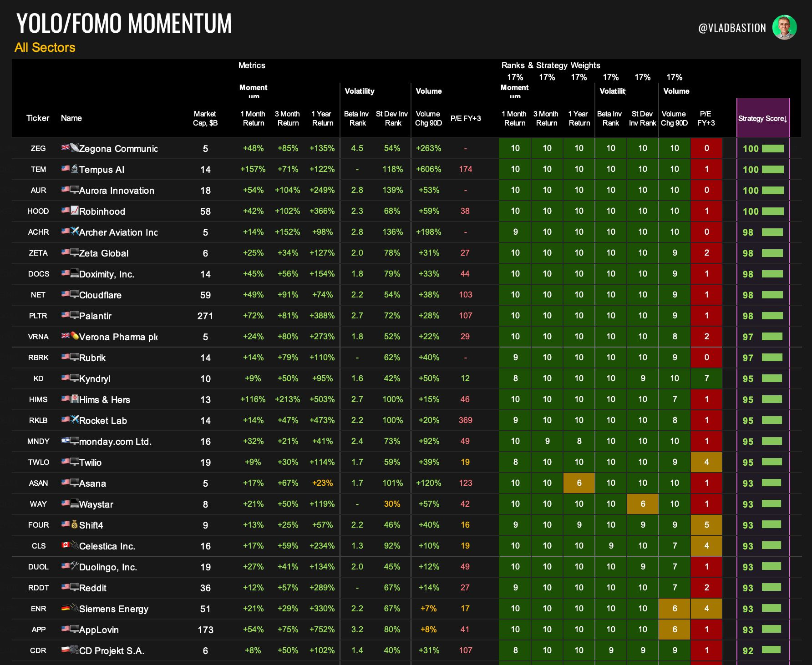Viewport: 812px width, 665px height.
Task: Click the Canada flag beside Celestica Inc.
Action: pyautogui.click(x=66, y=545)
